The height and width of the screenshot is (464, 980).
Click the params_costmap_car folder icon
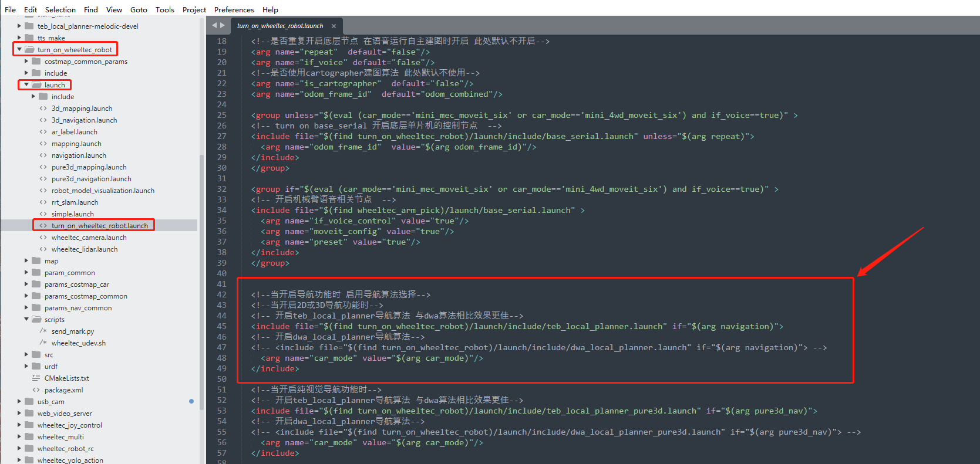click(36, 285)
